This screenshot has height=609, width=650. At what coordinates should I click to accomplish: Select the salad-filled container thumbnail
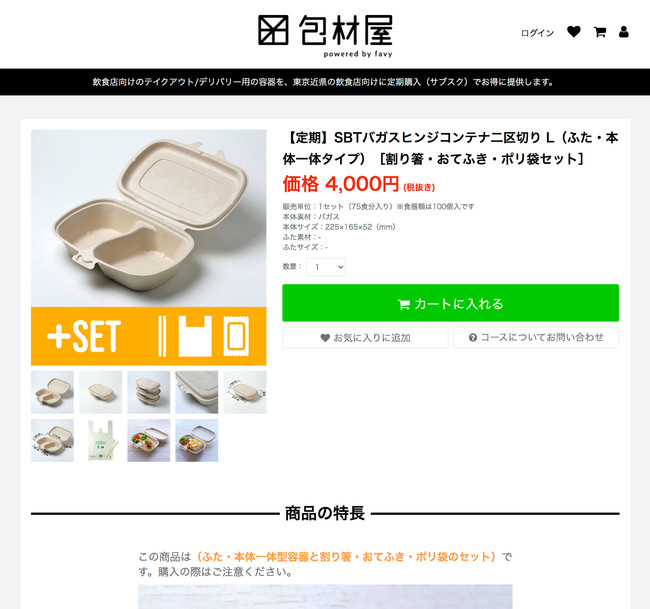click(x=148, y=440)
